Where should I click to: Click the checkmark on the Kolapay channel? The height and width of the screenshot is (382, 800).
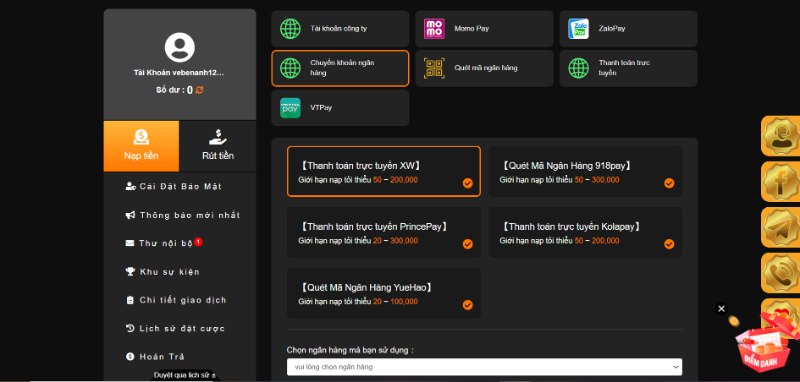click(x=669, y=244)
